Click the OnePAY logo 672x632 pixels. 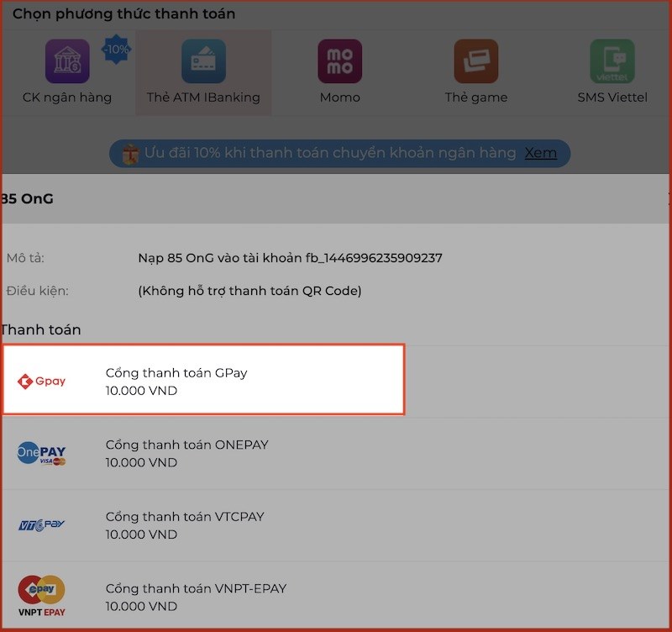41,454
